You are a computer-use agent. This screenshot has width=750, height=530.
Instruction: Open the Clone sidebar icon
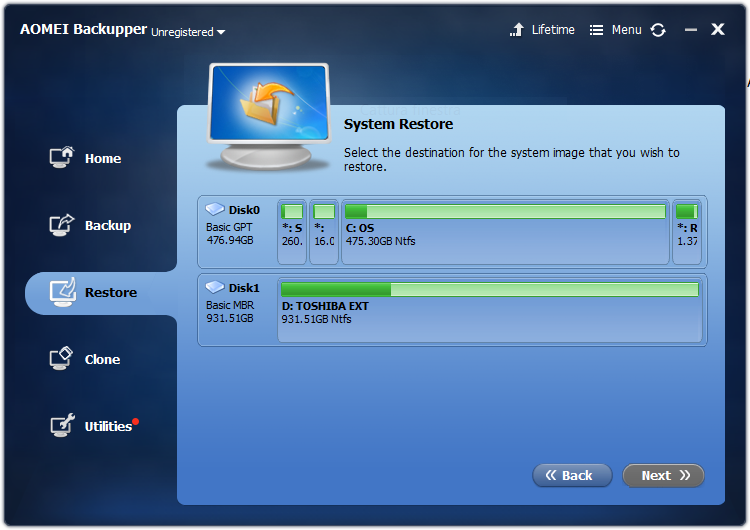pyautogui.click(x=61, y=359)
